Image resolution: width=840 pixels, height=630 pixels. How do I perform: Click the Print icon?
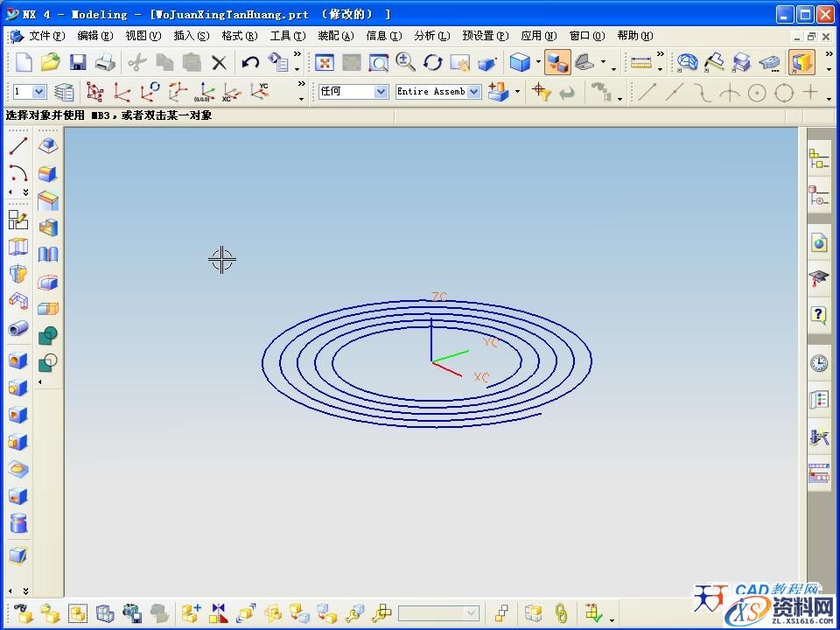tap(105, 62)
